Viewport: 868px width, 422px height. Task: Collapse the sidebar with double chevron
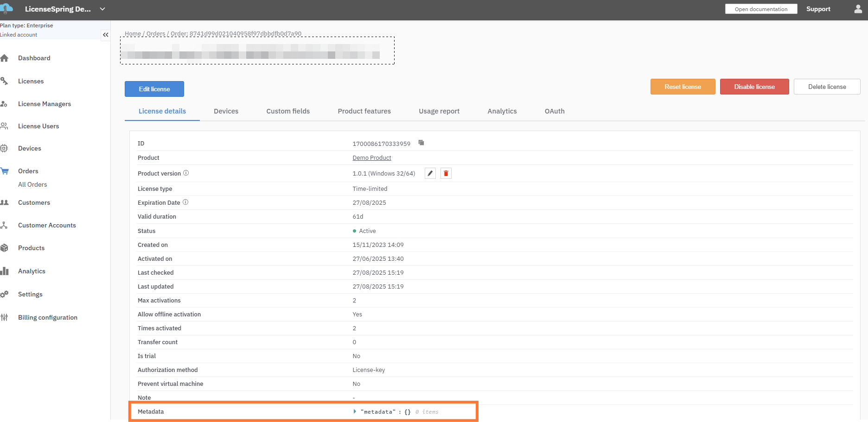point(106,35)
